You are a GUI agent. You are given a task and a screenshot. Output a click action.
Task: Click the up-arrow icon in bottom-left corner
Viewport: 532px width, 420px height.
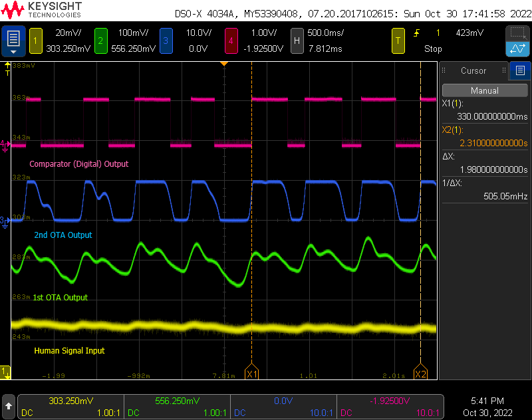[x=9, y=405]
